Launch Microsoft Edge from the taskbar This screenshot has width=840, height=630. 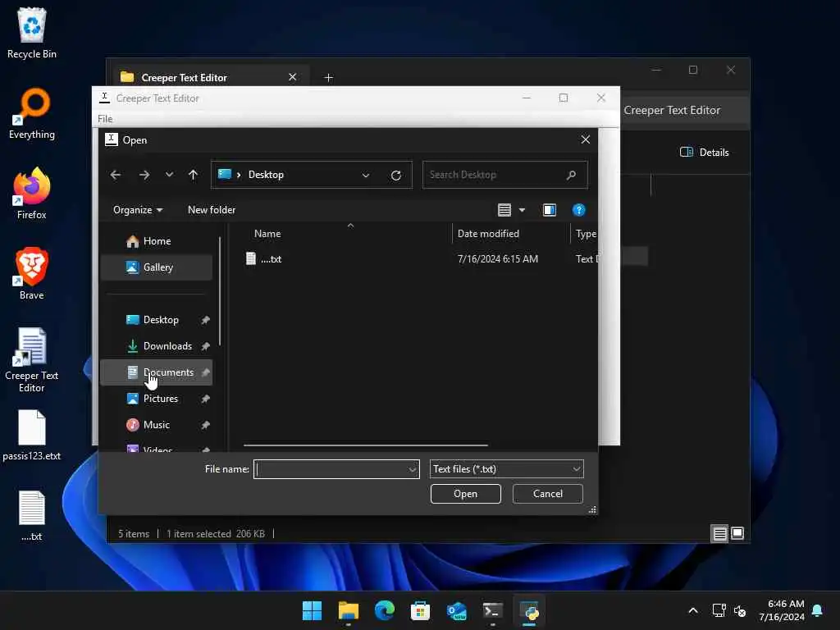[x=384, y=610]
